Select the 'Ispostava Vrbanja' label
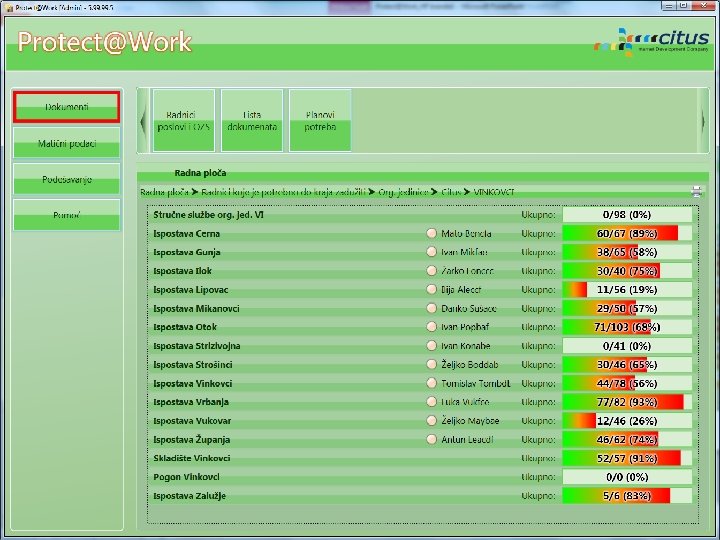This screenshot has width=720, height=540. [x=191, y=402]
